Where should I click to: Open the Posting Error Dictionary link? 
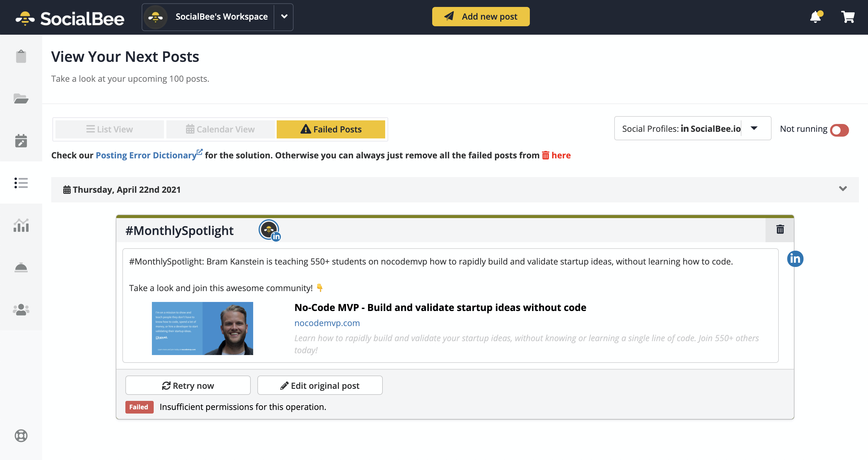pos(146,155)
